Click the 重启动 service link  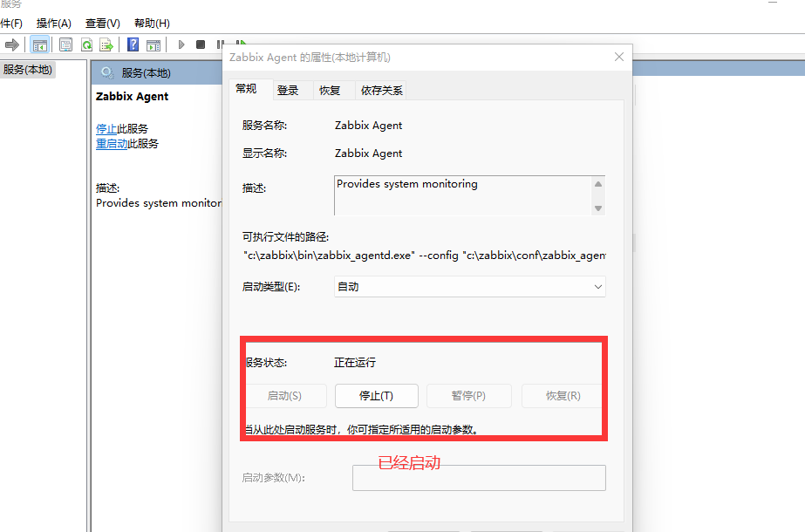coord(112,144)
